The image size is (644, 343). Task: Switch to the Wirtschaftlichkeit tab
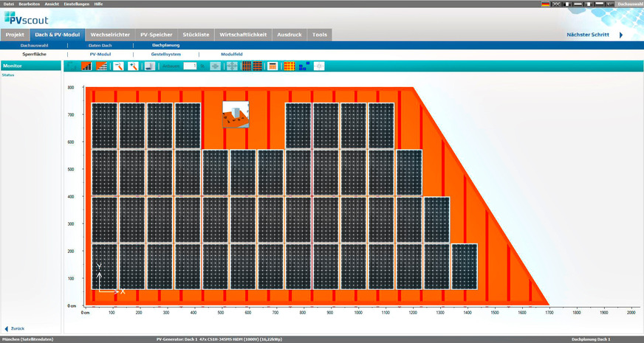pyautogui.click(x=244, y=35)
